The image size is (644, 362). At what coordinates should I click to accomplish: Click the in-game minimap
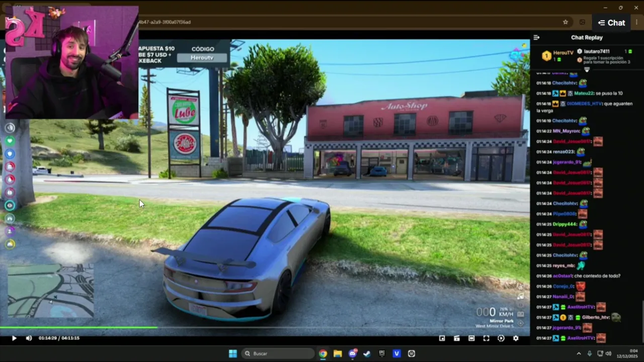(x=50, y=291)
